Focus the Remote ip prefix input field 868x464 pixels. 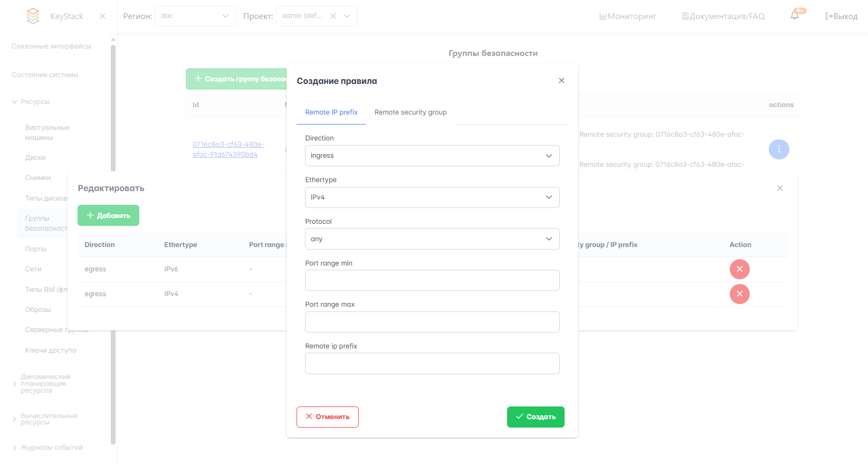pyautogui.click(x=432, y=364)
